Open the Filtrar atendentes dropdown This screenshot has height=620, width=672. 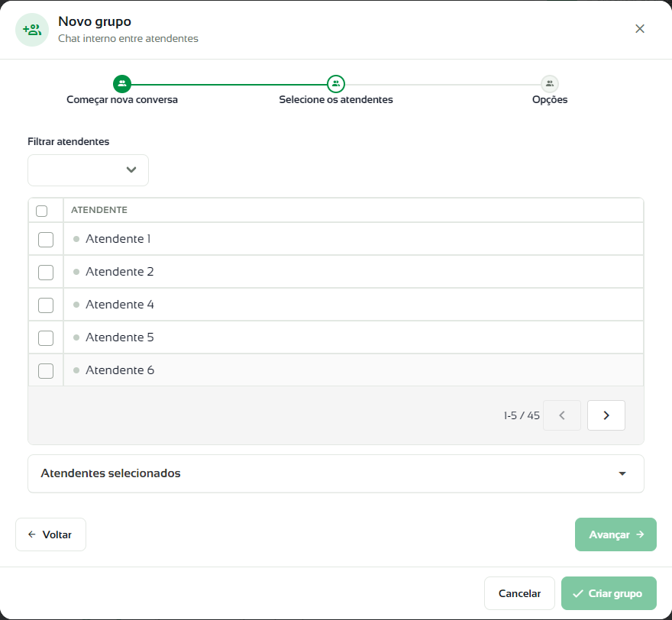pyautogui.click(x=89, y=170)
